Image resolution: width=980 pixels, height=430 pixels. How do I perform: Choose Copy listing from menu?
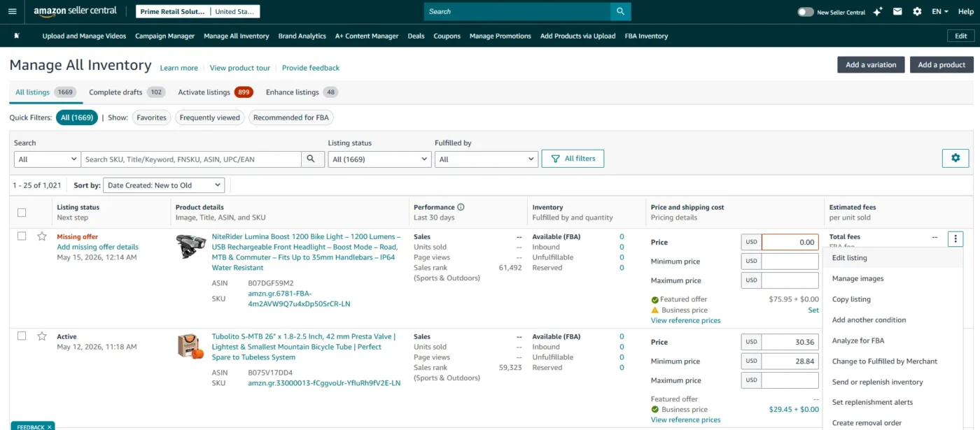tap(892, 299)
